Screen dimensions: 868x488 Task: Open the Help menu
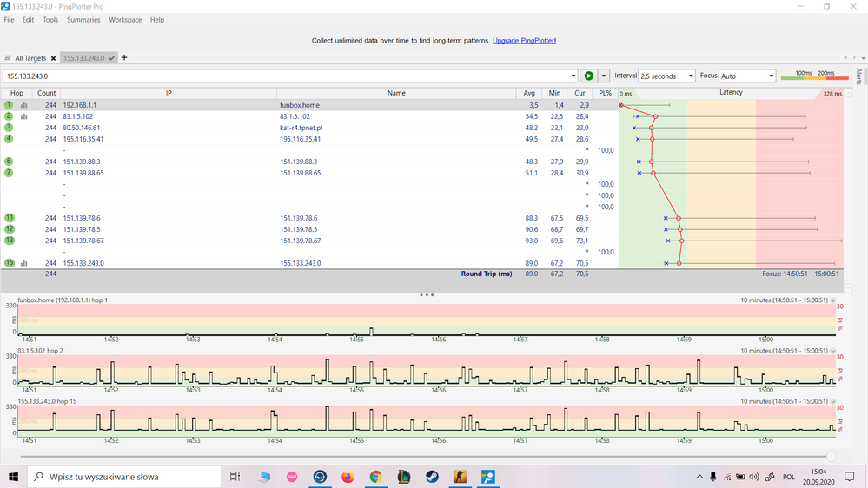coord(157,20)
